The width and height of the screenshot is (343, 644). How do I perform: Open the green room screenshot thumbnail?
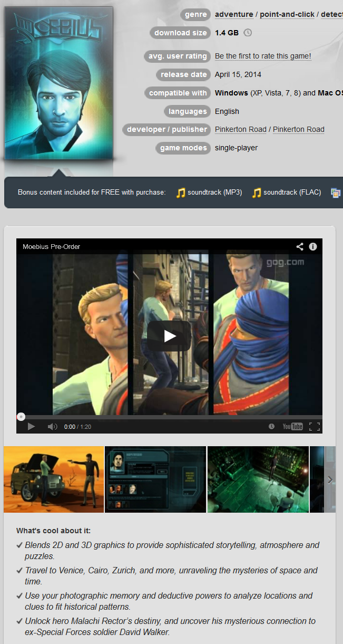258,479
